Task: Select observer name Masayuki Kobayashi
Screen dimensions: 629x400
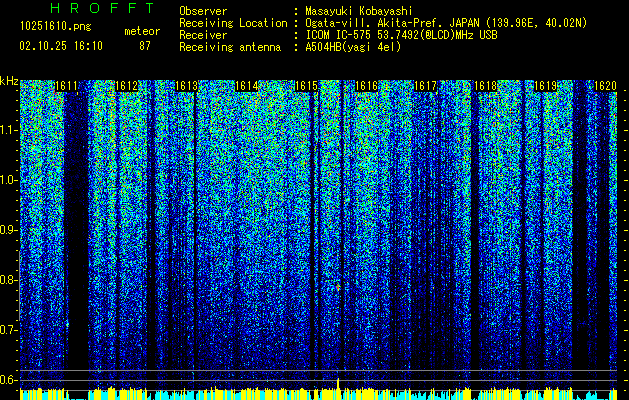Action: 359,12
